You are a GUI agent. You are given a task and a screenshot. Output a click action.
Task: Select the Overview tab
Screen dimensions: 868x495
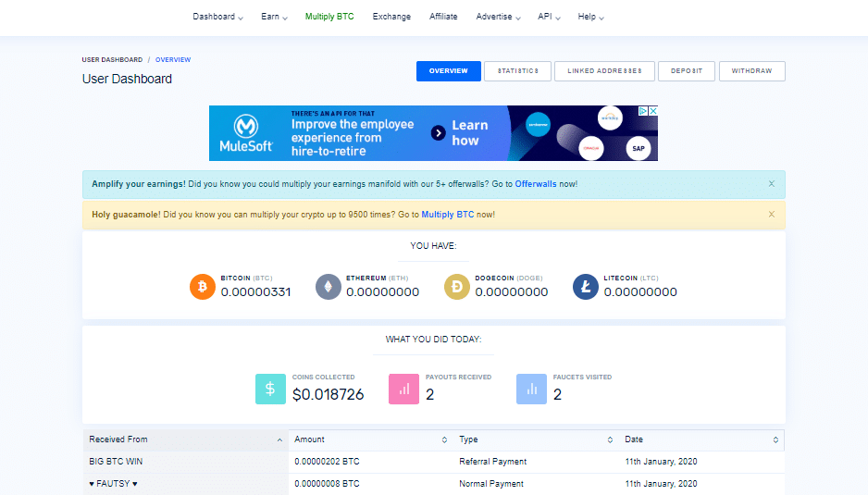point(449,71)
